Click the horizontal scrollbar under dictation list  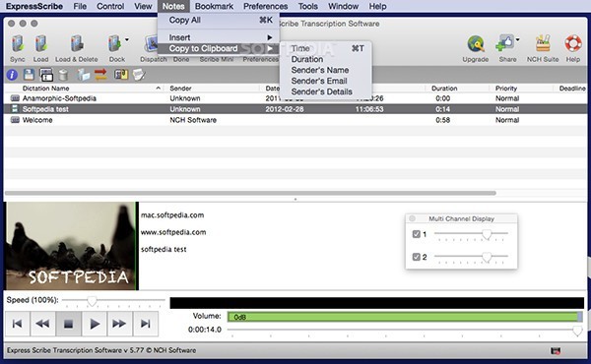click(250, 193)
